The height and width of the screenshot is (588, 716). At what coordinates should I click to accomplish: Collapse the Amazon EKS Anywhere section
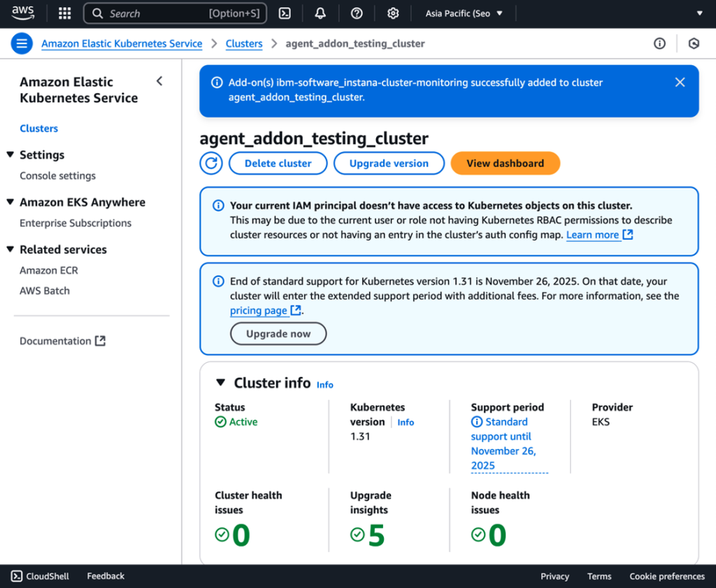pyautogui.click(x=10, y=202)
